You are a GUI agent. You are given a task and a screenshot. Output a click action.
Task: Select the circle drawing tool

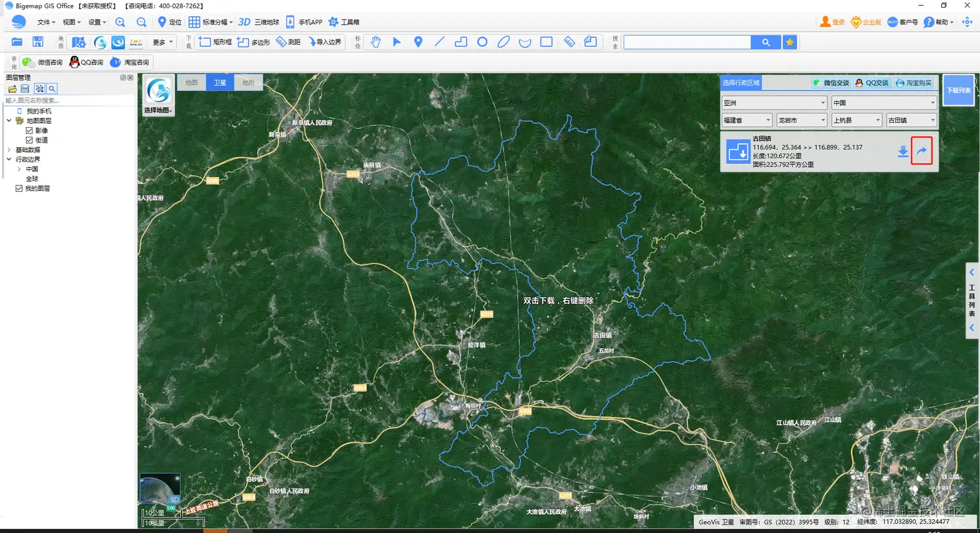coord(482,41)
